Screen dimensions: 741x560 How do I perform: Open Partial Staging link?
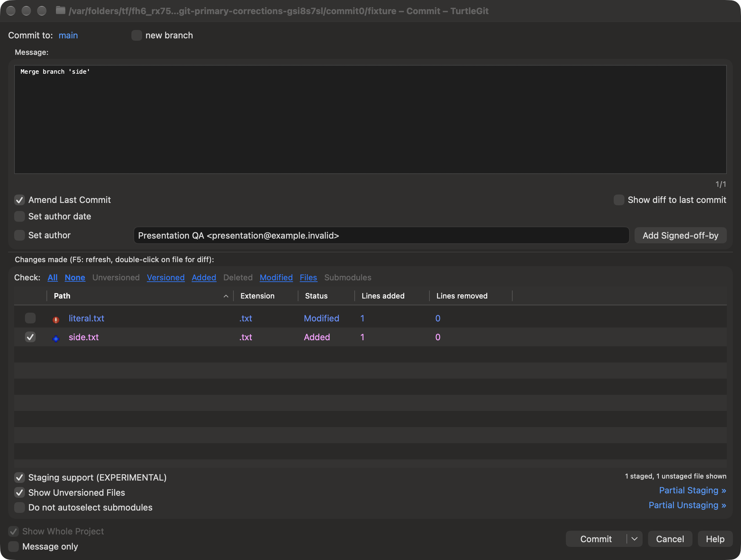click(692, 490)
